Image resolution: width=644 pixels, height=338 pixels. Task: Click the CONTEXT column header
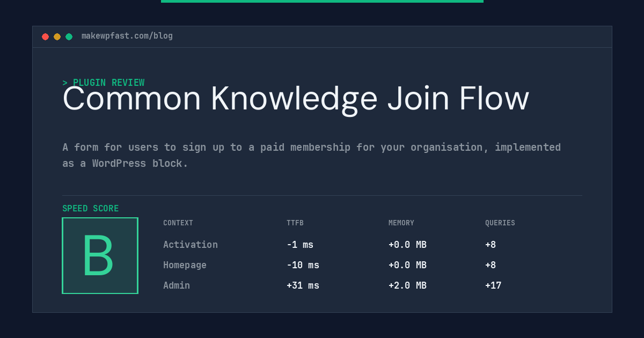click(178, 223)
